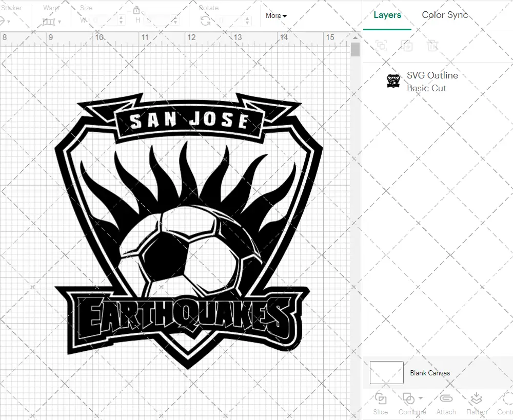513x420 pixels.
Task: Click the Basic Cut layer label
Action: (x=426, y=88)
